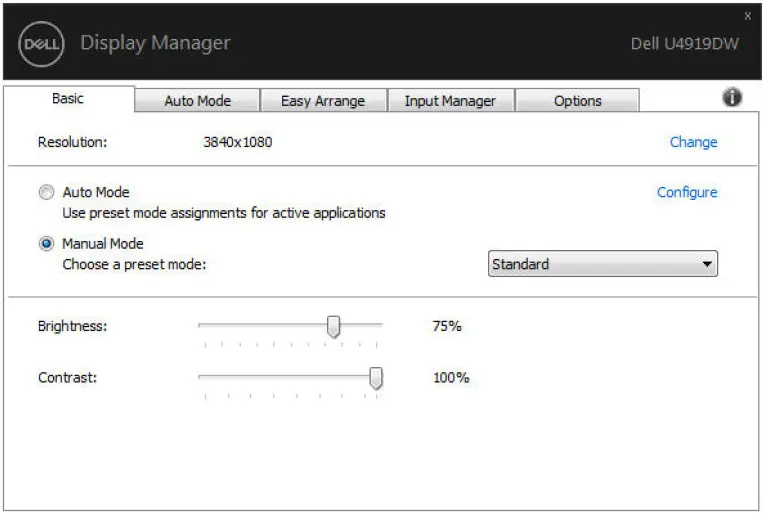The image size is (763, 516).
Task: Click the 'Brightness:' label
Action: click(x=73, y=326)
